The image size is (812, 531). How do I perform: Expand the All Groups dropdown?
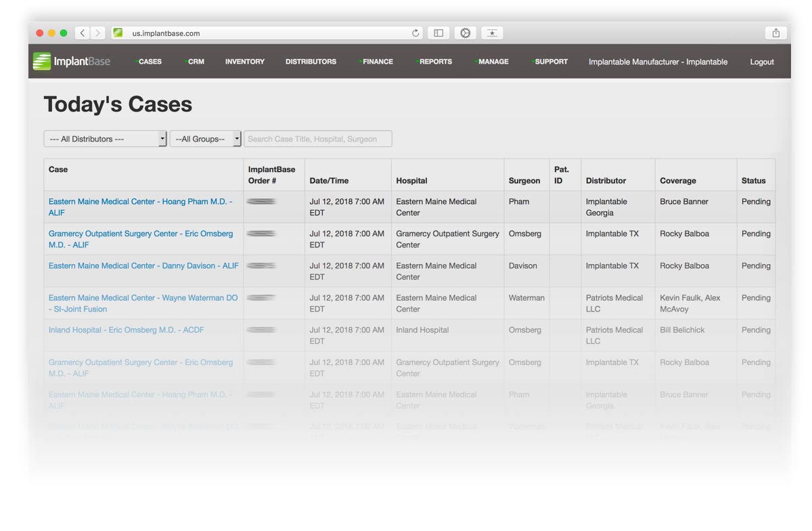[205, 139]
